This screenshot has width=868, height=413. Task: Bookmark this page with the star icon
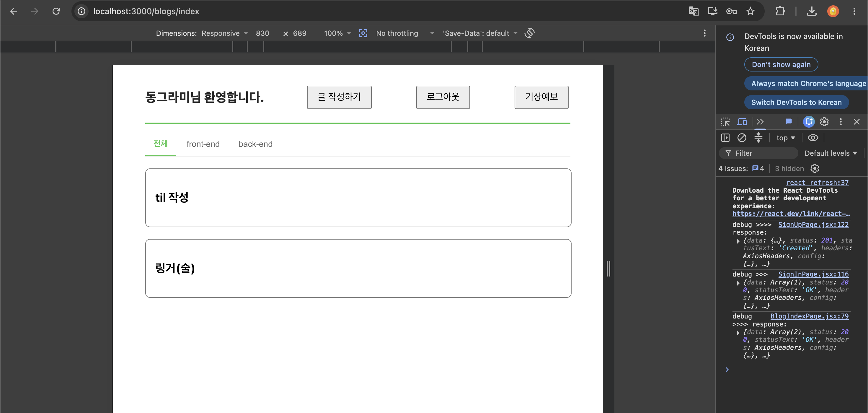click(x=750, y=11)
